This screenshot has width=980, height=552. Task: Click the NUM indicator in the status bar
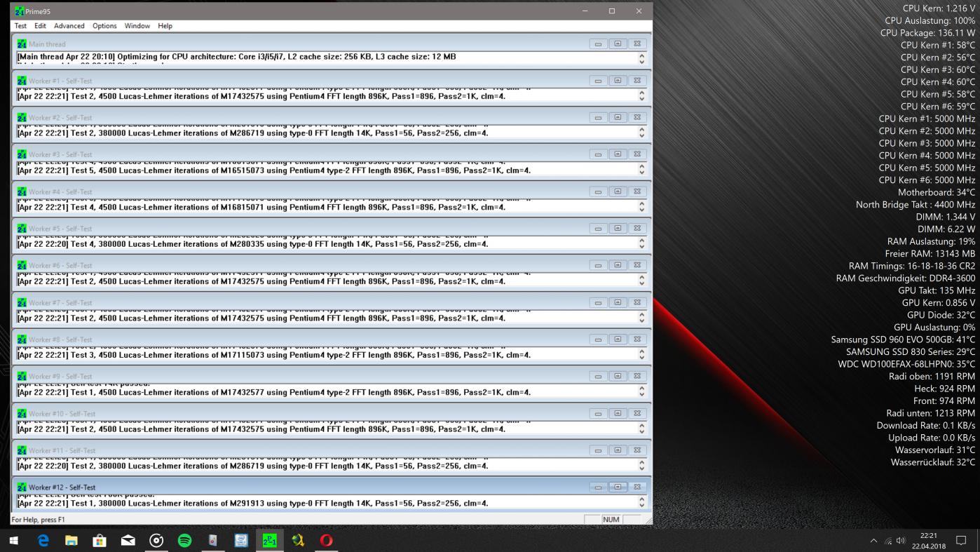611,520
